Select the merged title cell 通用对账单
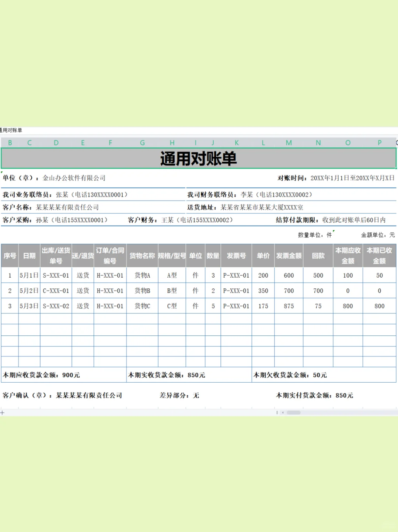This screenshot has width=398, height=532. pos(199,158)
